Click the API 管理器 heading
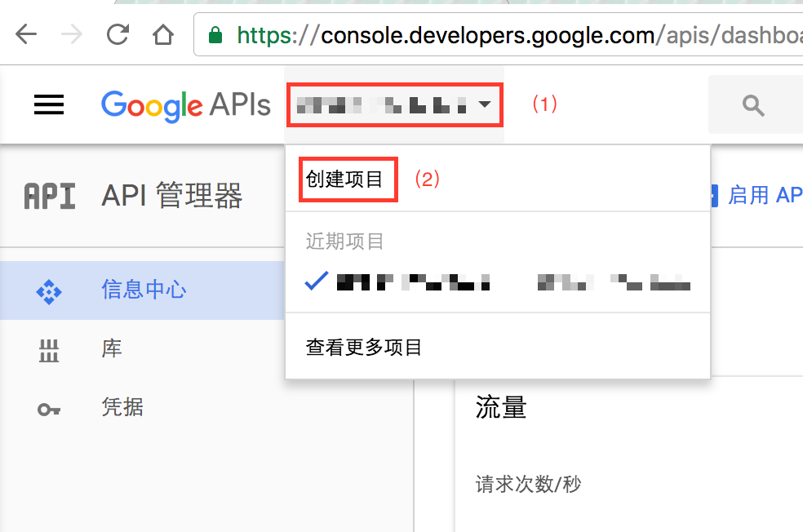The image size is (803, 532). [x=172, y=196]
